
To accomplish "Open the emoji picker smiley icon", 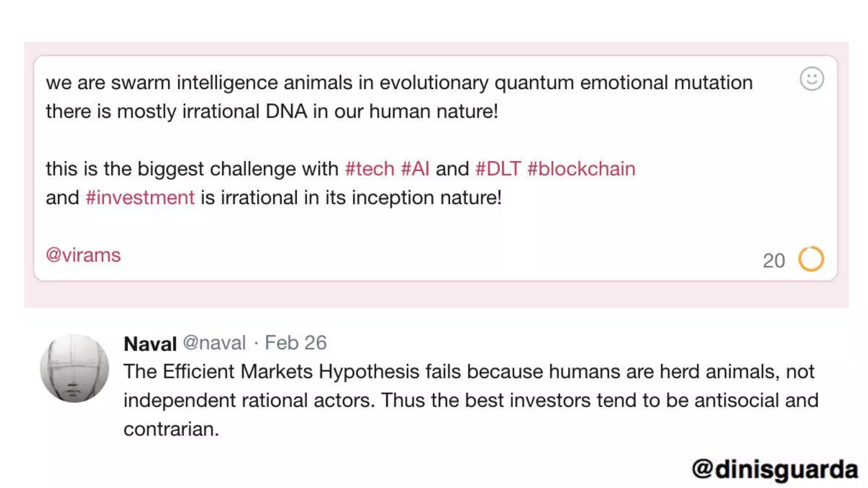I will [x=812, y=79].
